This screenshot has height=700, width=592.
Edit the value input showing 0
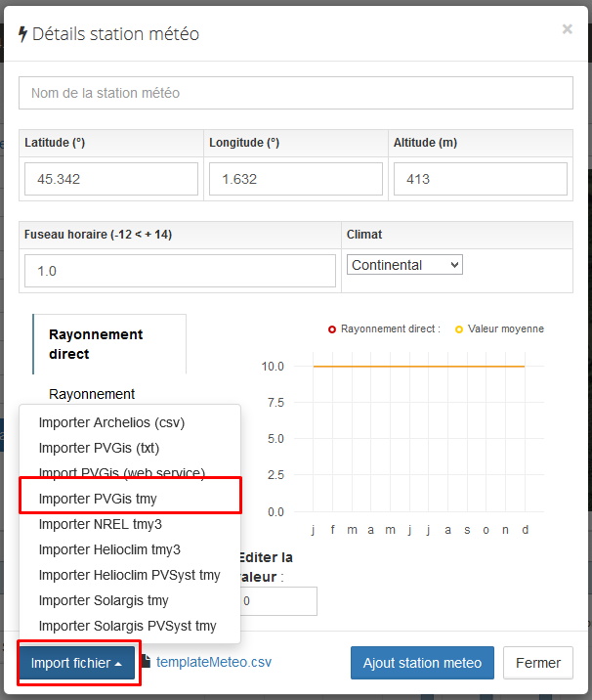(278, 601)
